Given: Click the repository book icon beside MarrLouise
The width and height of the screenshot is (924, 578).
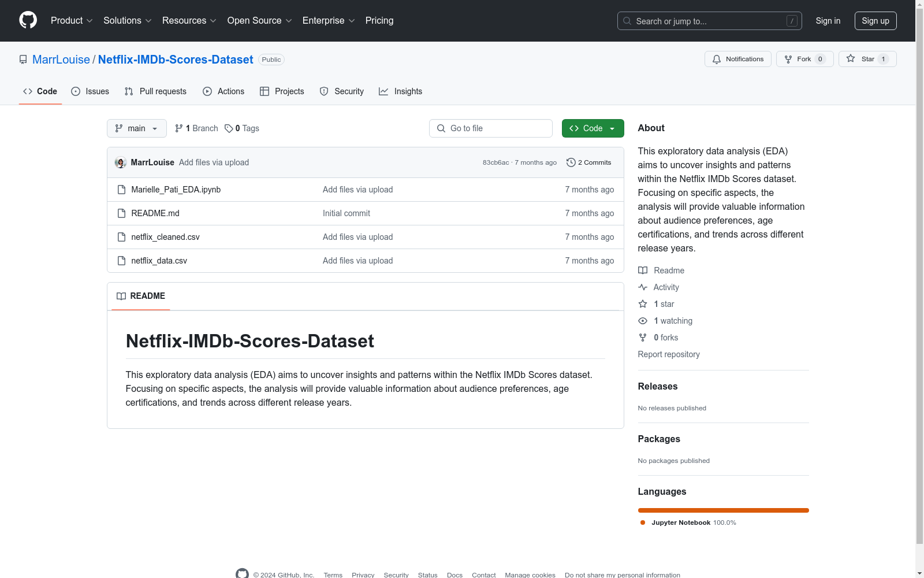Looking at the screenshot, I should coord(23,60).
